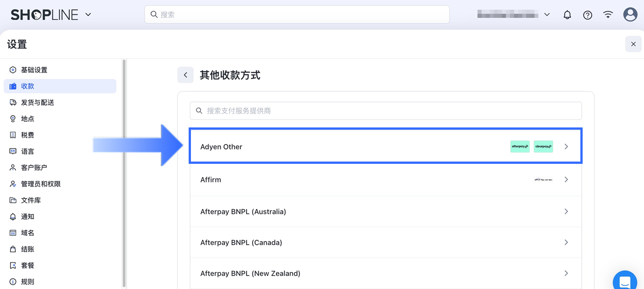The height and width of the screenshot is (289, 644).
Task: Open Afterpay BNPL (Australia)
Action: (x=386, y=212)
